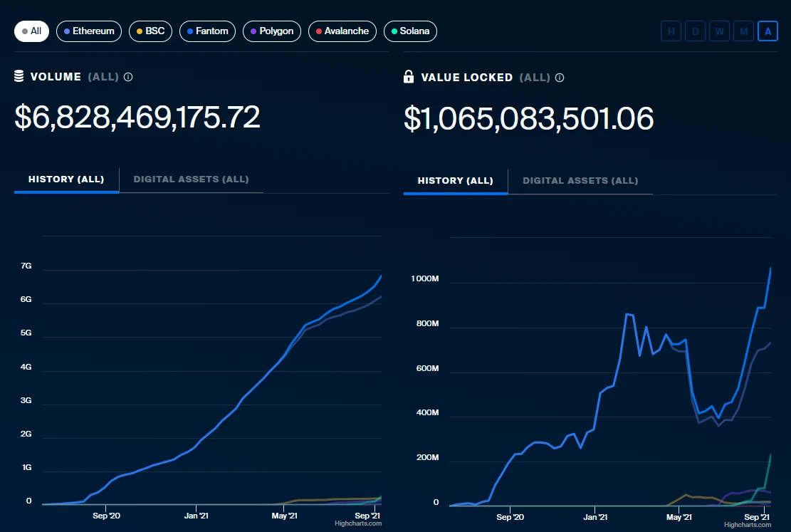This screenshot has width=791, height=532.
Task: Click the Volume coin-stack icon
Action: point(19,76)
